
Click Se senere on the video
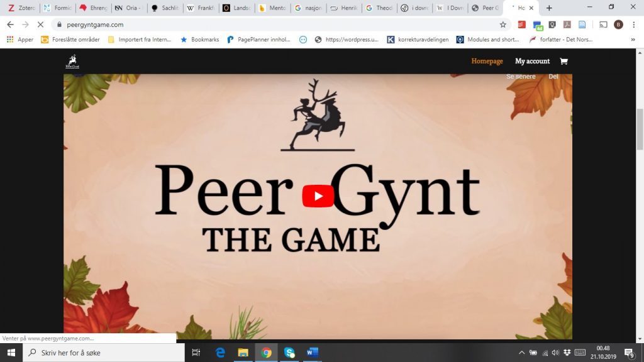click(x=521, y=76)
